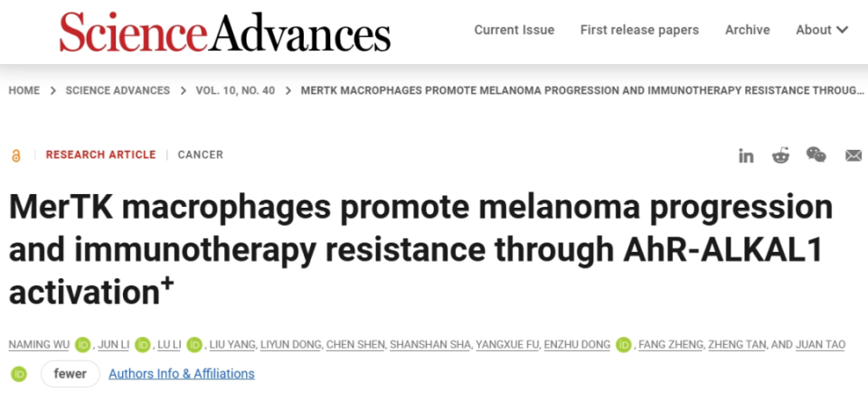Open Vol. 10, No. 40 breadcrumb
This screenshot has width=868, height=401.
pos(235,90)
